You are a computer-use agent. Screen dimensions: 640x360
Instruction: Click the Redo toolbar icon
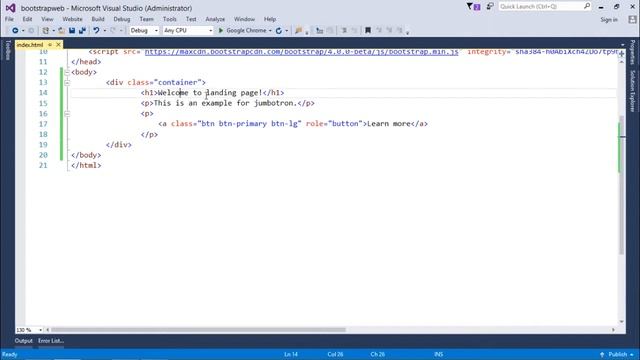coord(113,31)
